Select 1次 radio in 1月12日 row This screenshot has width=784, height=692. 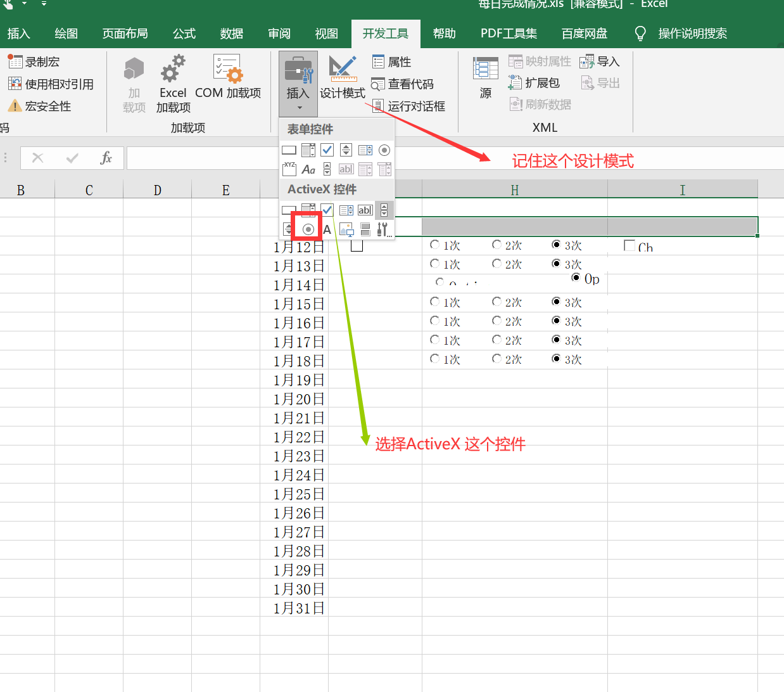tap(434, 245)
